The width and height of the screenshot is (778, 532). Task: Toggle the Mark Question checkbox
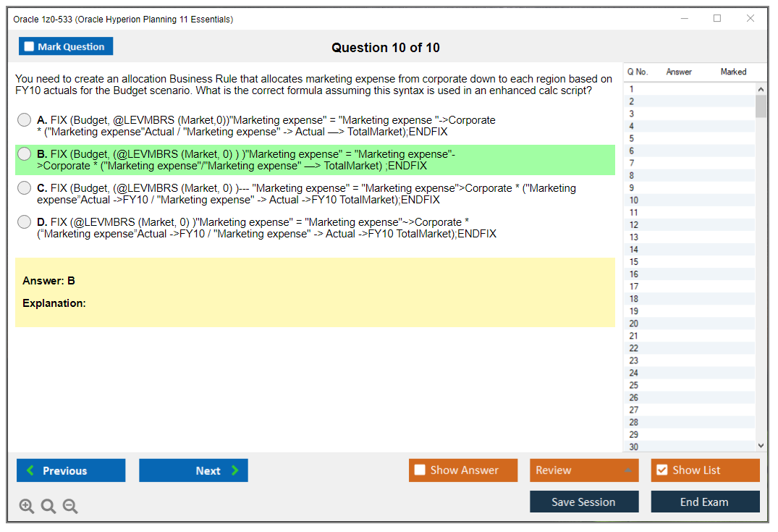29,47
